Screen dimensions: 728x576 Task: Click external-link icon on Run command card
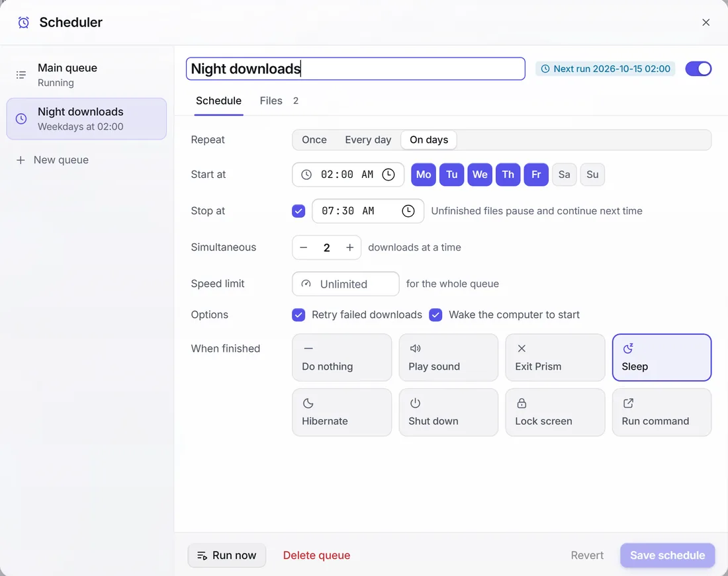628,403
